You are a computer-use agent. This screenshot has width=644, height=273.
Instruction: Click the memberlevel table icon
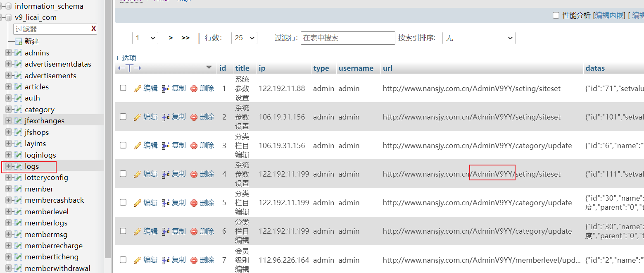[x=18, y=212]
